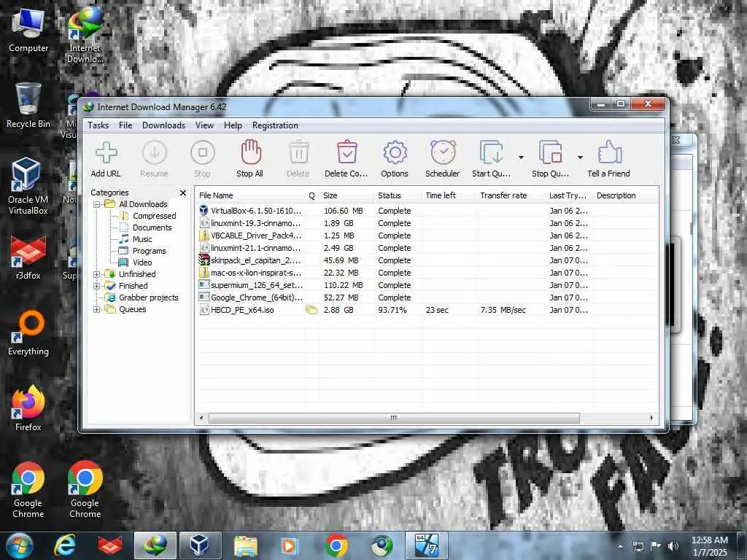This screenshot has width=747, height=560.
Task: Expand the Queues category node
Action: click(x=97, y=309)
